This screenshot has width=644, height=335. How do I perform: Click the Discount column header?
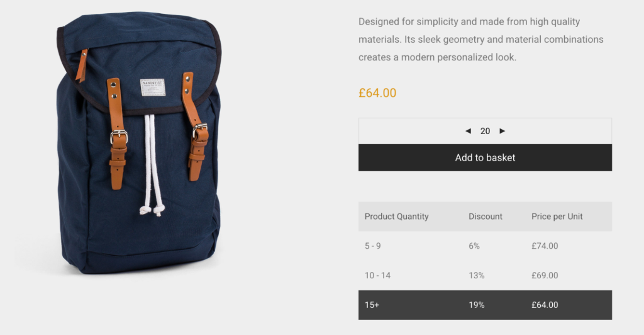pos(485,217)
